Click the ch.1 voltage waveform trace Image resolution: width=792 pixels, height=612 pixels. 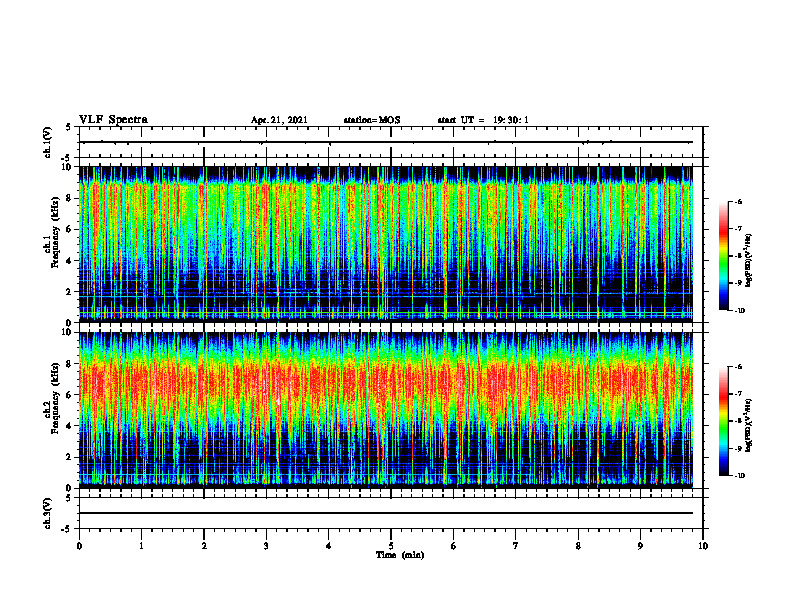pos(386,142)
